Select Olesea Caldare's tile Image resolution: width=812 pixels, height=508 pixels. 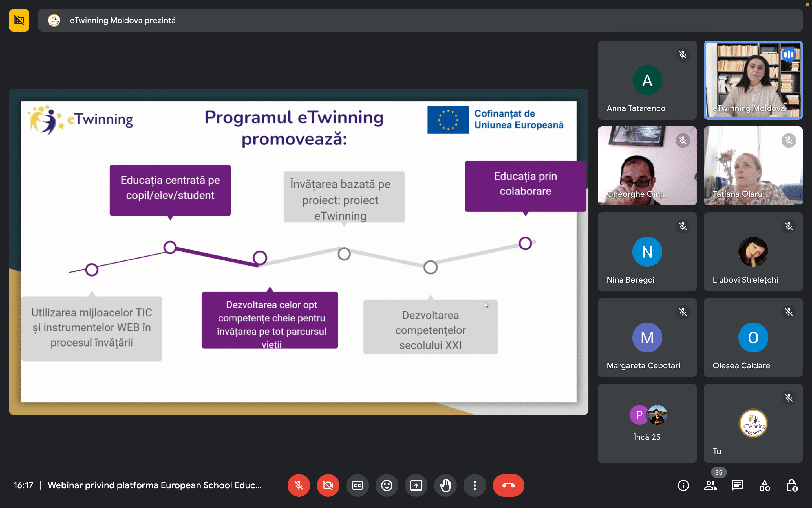pyautogui.click(x=753, y=337)
